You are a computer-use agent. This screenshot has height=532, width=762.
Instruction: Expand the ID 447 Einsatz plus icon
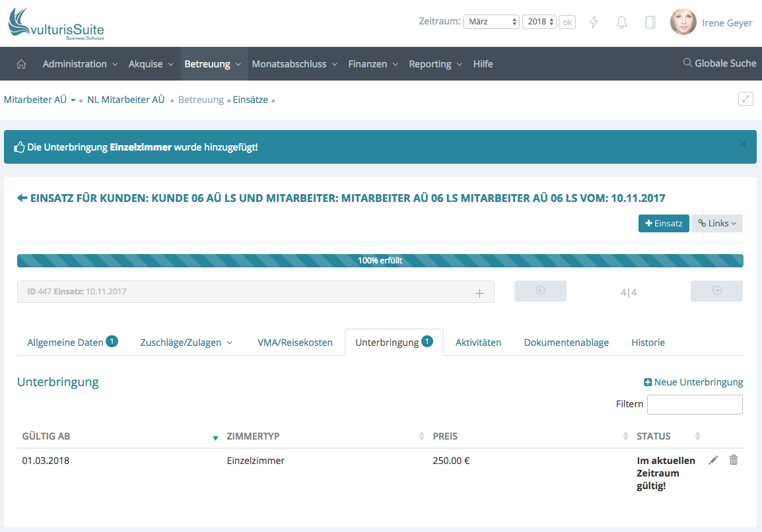[480, 292]
